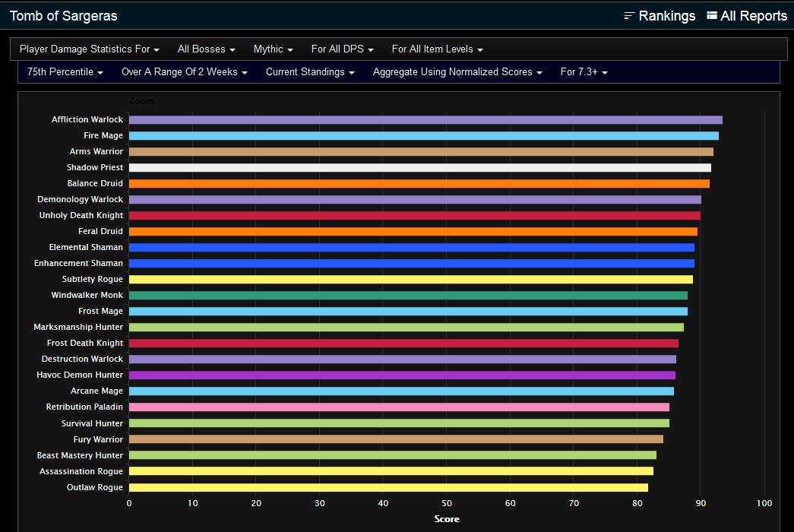Select the Windwalker Monk label
The width and height of the screenshot is (794, 532).
[87, 295]
